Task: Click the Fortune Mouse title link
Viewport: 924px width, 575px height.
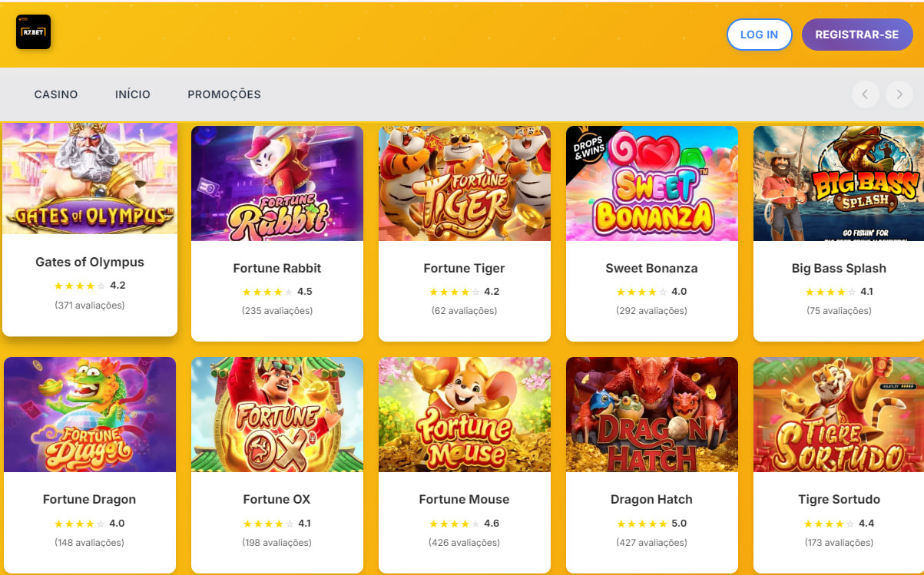Action: tap(464, 499)
